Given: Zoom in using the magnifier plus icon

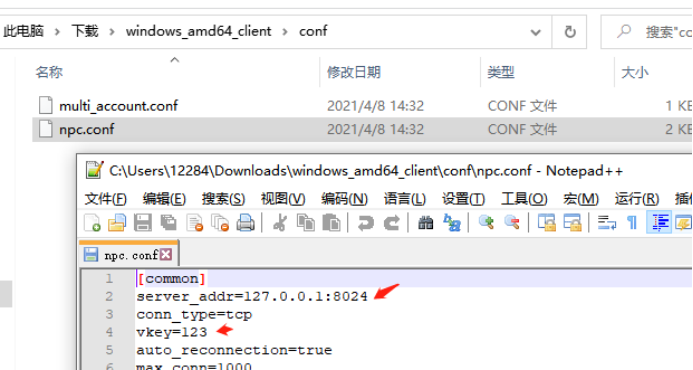Looking at the screenshot, I should [486, 222].
